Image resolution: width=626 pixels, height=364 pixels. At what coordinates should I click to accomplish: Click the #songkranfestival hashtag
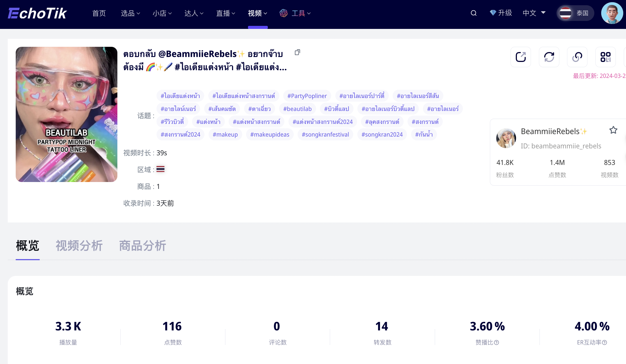325,134
